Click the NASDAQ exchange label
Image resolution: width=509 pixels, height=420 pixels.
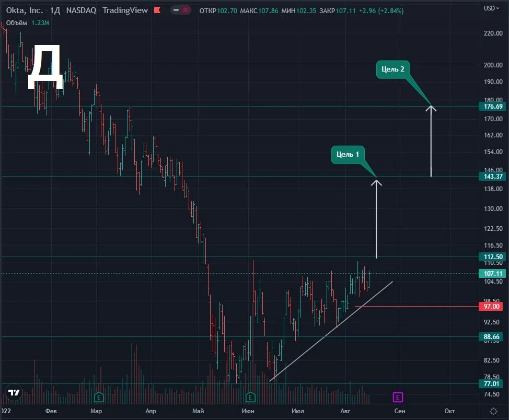(x=81, y=10)
